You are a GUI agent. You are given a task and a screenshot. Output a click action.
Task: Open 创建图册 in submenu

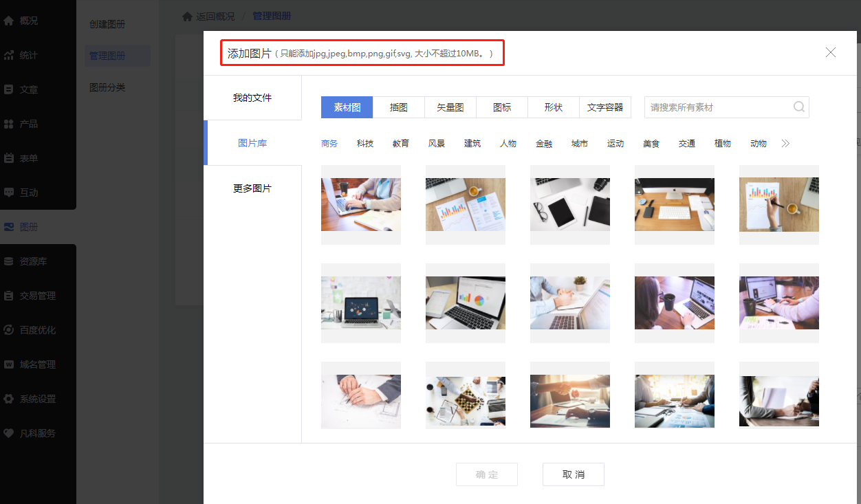point(107,24)
